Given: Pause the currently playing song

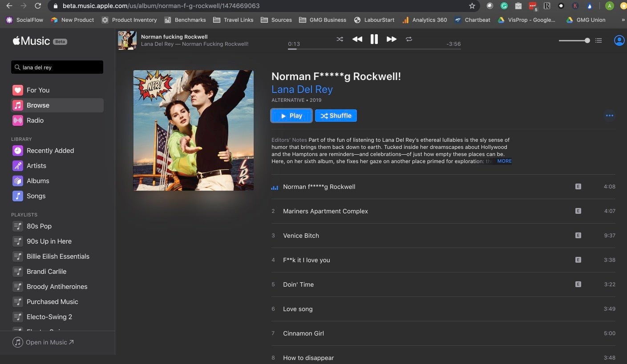Looking at the screenshot, I should point(374,39).
